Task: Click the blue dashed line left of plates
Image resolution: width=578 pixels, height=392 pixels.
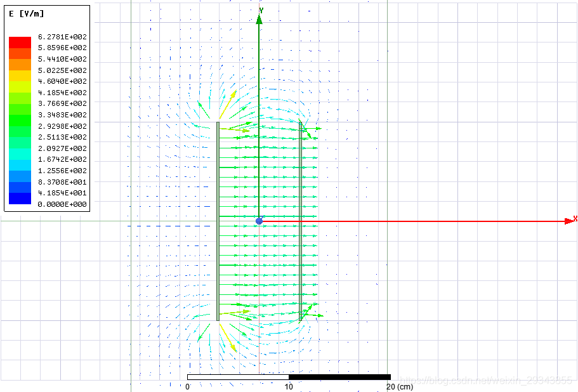Action: pyautogui.click(x=168, y=226)
